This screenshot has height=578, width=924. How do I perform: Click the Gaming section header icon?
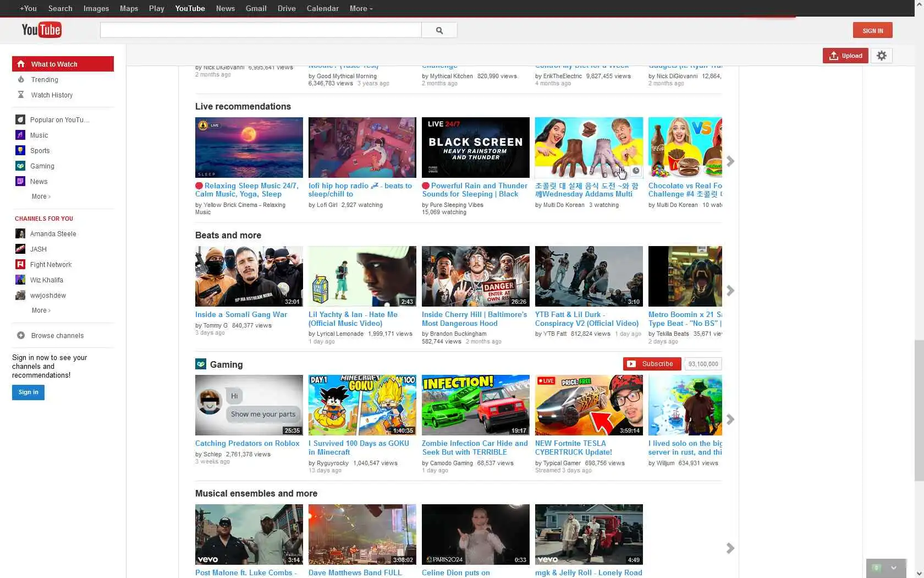click(201, 364)
